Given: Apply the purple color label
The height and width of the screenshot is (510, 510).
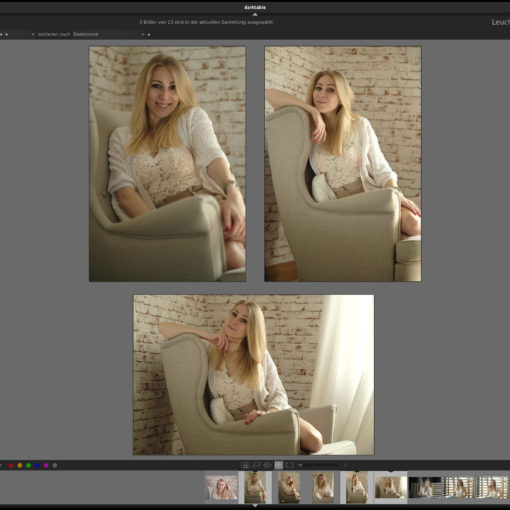Looking at the screenshot, I should tap(46, 465).
